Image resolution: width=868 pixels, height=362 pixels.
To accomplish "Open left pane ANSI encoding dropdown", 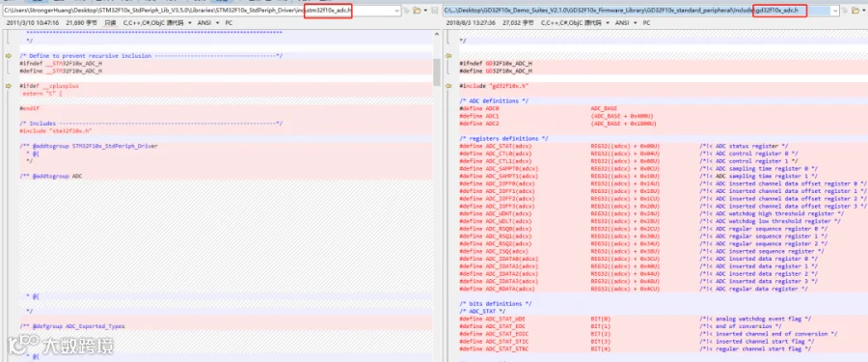I will pos(208,23).
